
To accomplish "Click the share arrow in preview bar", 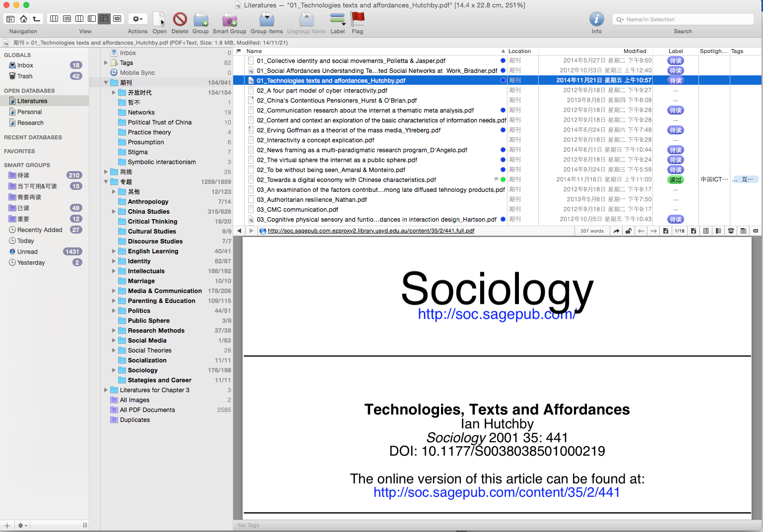I will coord(616,231).
